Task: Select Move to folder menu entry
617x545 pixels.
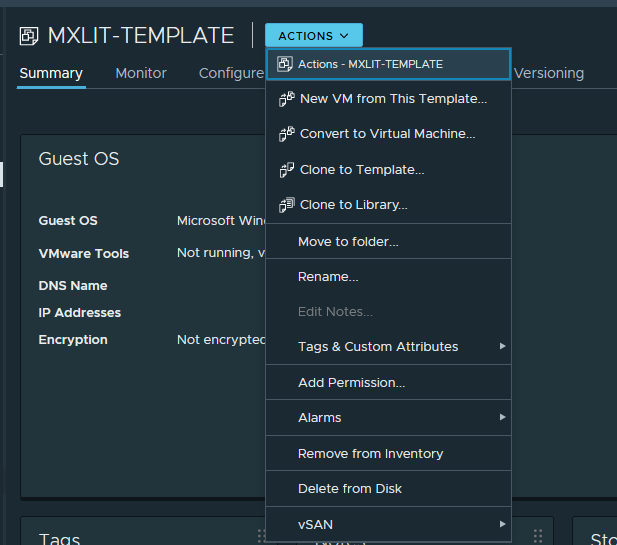Action: coord(348,241)
